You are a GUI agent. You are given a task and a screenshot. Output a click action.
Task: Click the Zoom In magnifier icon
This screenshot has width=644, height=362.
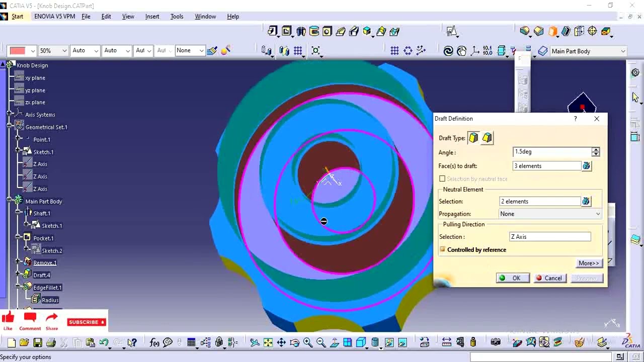coord(308,343)
